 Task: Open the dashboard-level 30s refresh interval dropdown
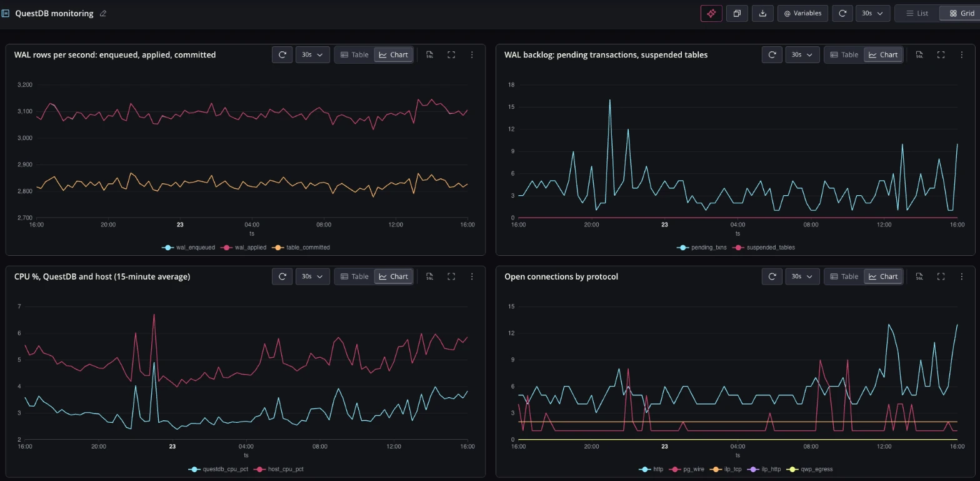[x=872, y=13]
